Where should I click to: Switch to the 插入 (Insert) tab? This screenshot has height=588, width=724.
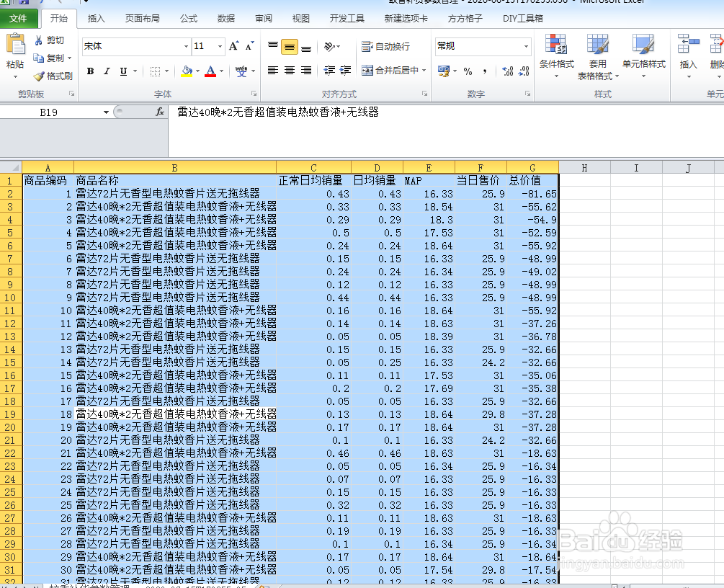click(96, 19)
